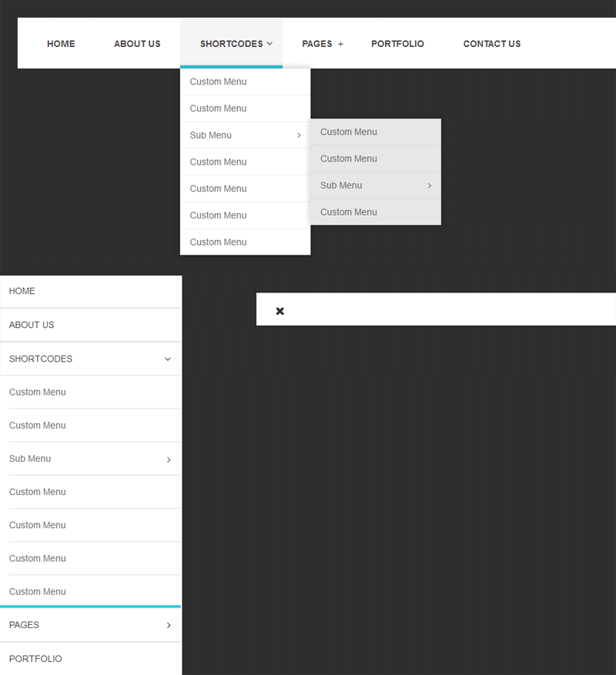Choose last Custom Menu in the white Shortcodes dropdown

219,242
